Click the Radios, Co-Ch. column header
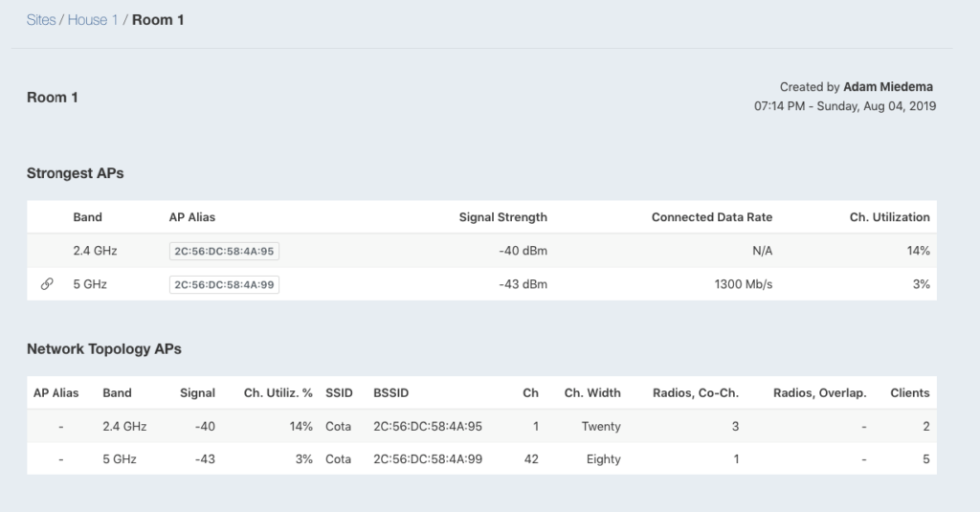 click(x=696, y=392)
